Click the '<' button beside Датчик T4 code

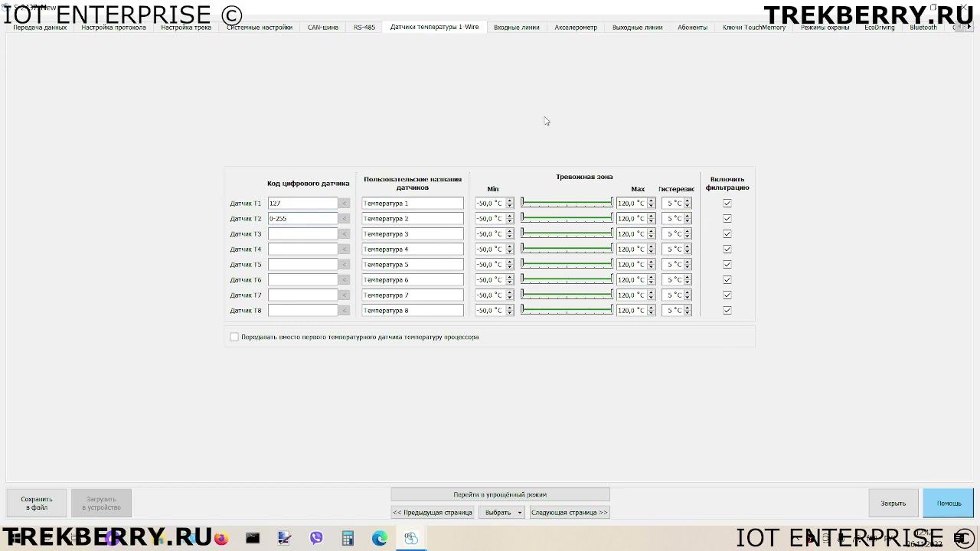coord(345,249)
